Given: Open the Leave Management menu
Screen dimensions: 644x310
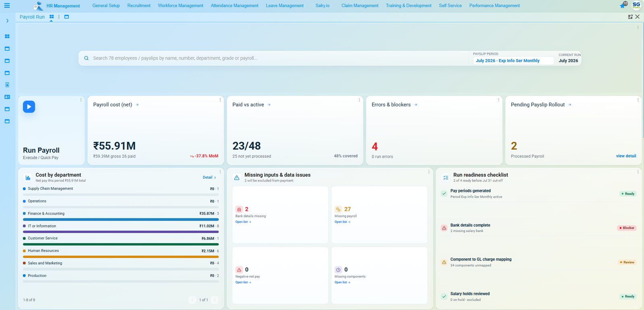Looking at the screenshot, I should [285, 6].
